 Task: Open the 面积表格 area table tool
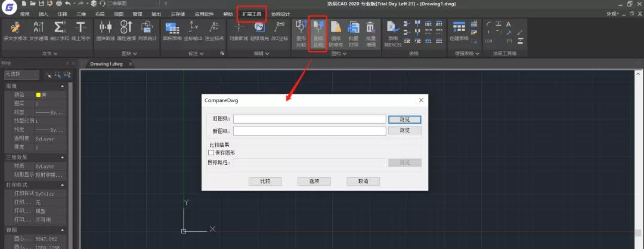click(x=172, y=30)
